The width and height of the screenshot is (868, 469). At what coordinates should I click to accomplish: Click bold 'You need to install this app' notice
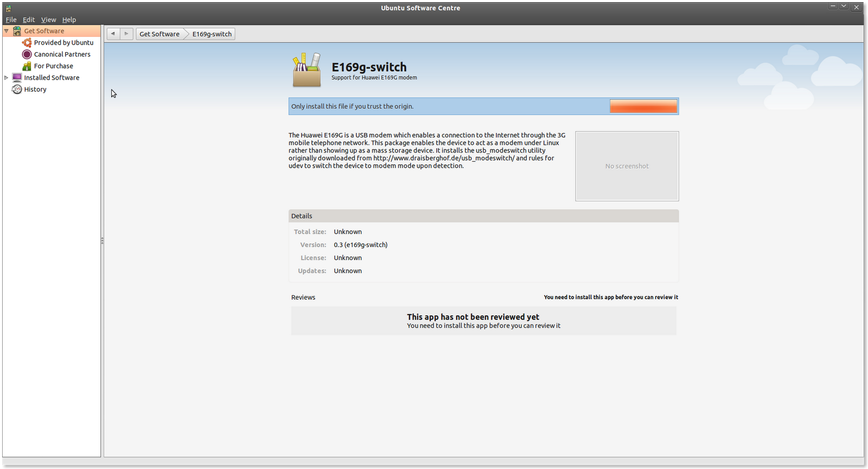point(611,297)
